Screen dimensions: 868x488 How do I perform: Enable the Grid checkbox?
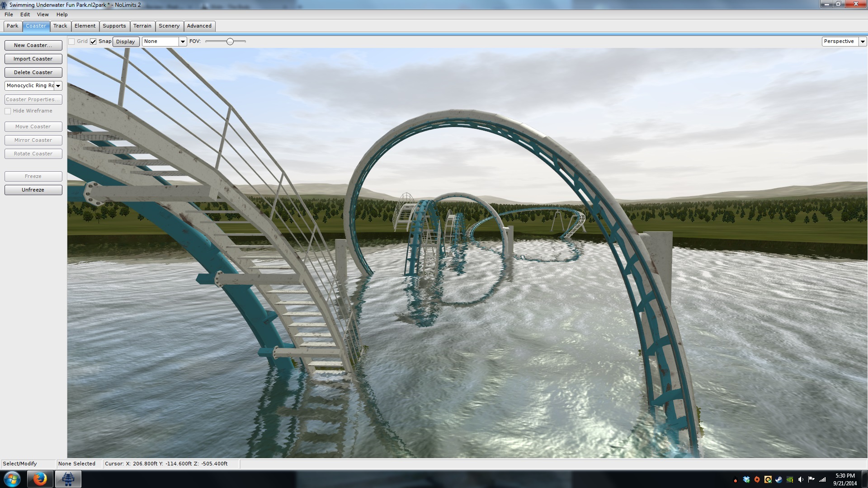tap(71, 42)
